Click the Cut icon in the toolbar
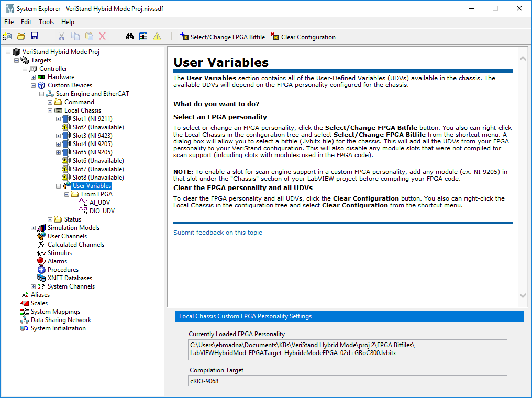The width and height of the screenshot is (532, 398). (61, 37)
